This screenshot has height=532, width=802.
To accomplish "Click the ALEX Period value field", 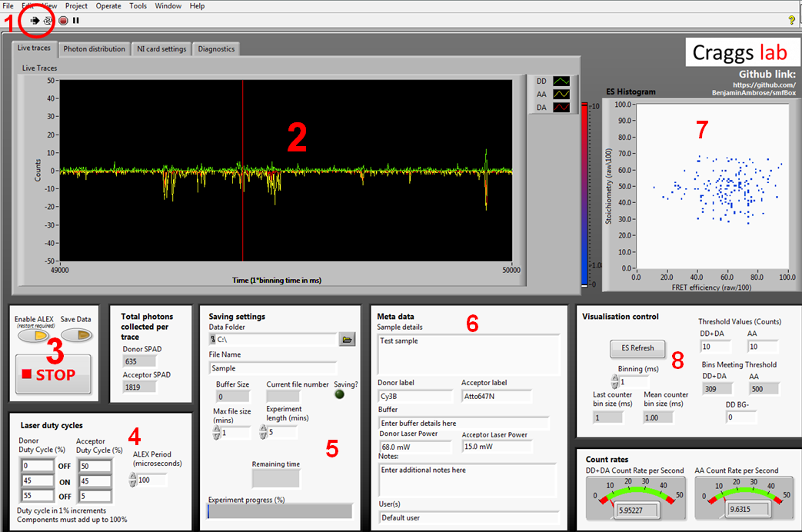I will click(152, 480).
